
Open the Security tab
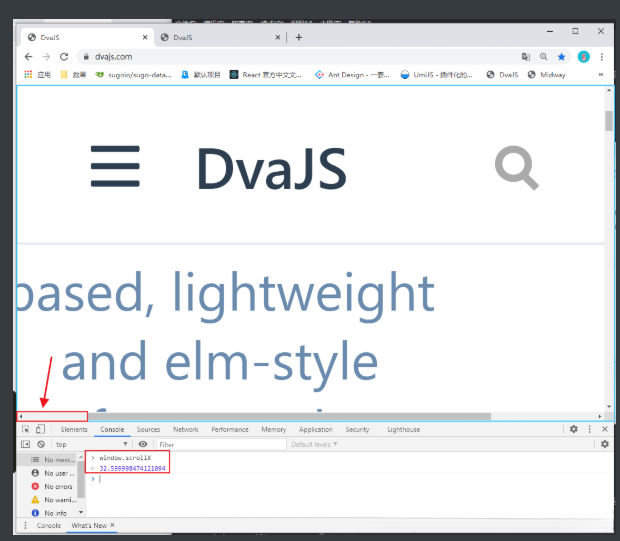click(x=357, y=429)
